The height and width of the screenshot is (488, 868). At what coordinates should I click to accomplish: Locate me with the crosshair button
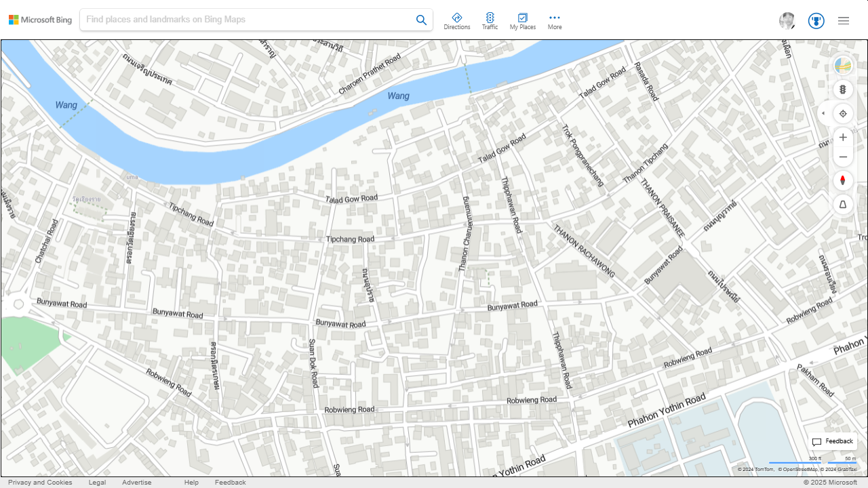tap(843, 113)
